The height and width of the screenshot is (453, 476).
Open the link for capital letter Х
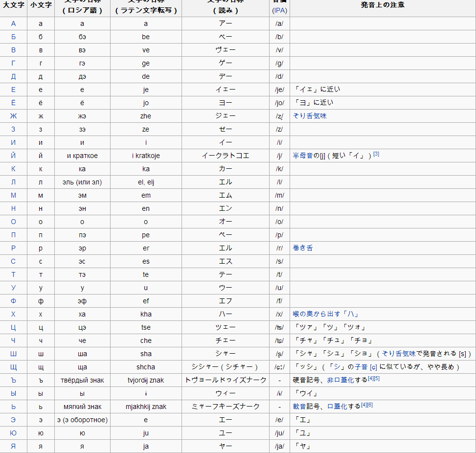point(13,314)
